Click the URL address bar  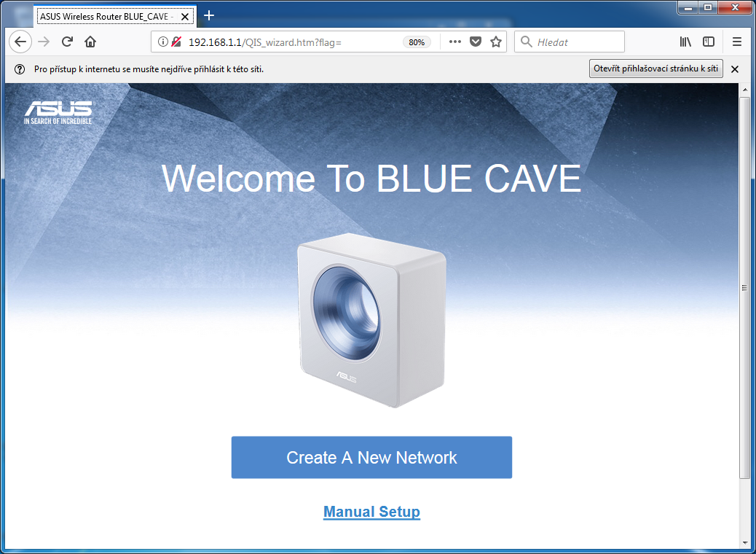coord(291,42)
